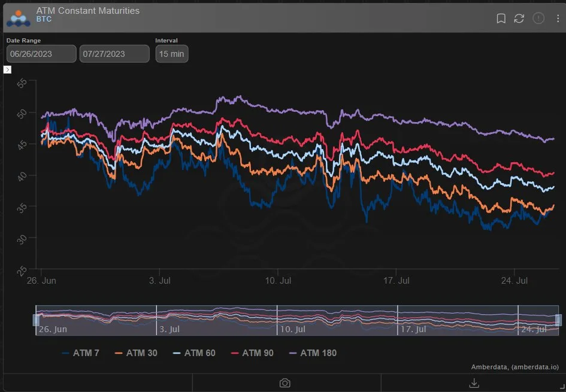Click the resize corner grip icon
566x392 pixels.
(561, 387)
